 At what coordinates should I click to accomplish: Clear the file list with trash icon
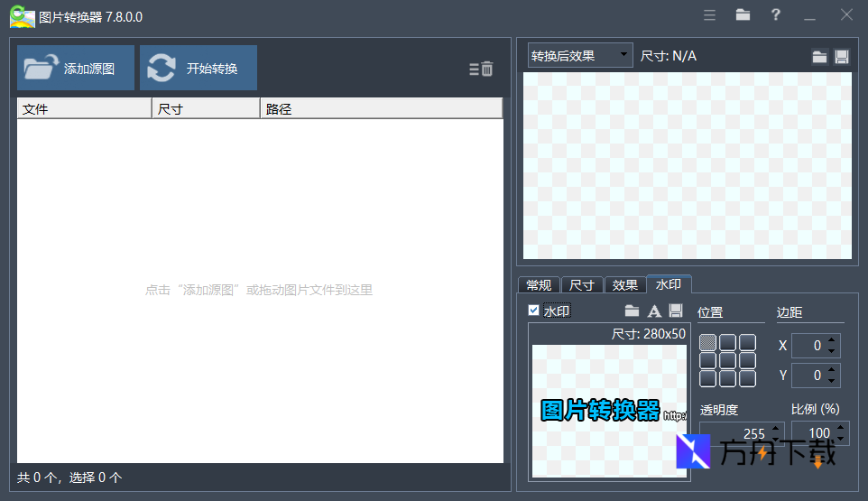481,70
